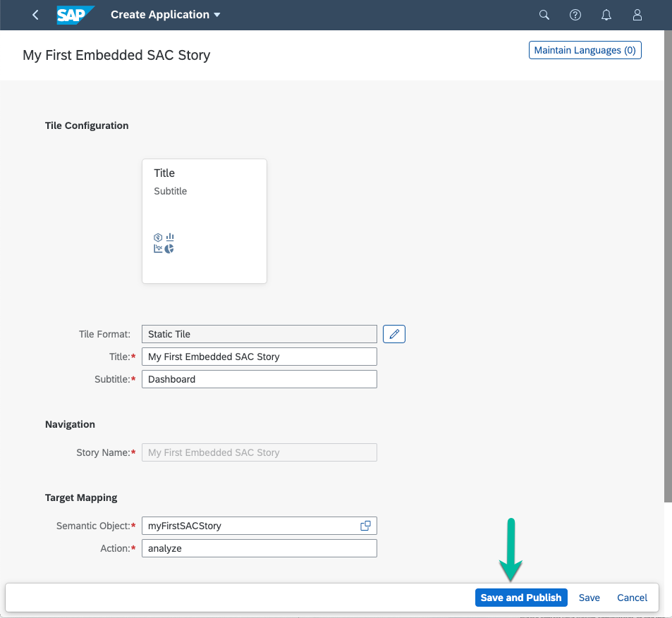The image size is (672, 618).
Task: Open the Create Application dropdown menu
Action: [x=166, y=15]
